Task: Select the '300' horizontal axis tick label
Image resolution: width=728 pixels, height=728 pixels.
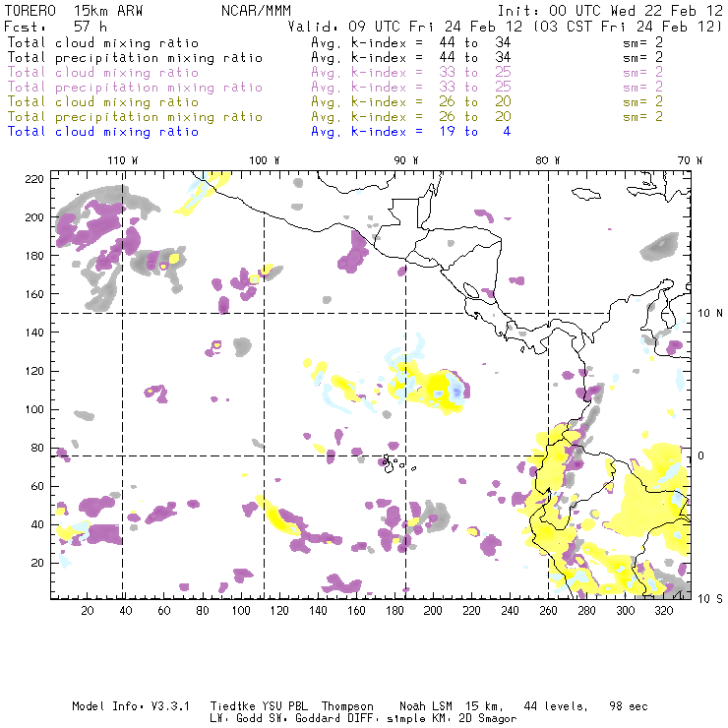Action: [626, 611]
